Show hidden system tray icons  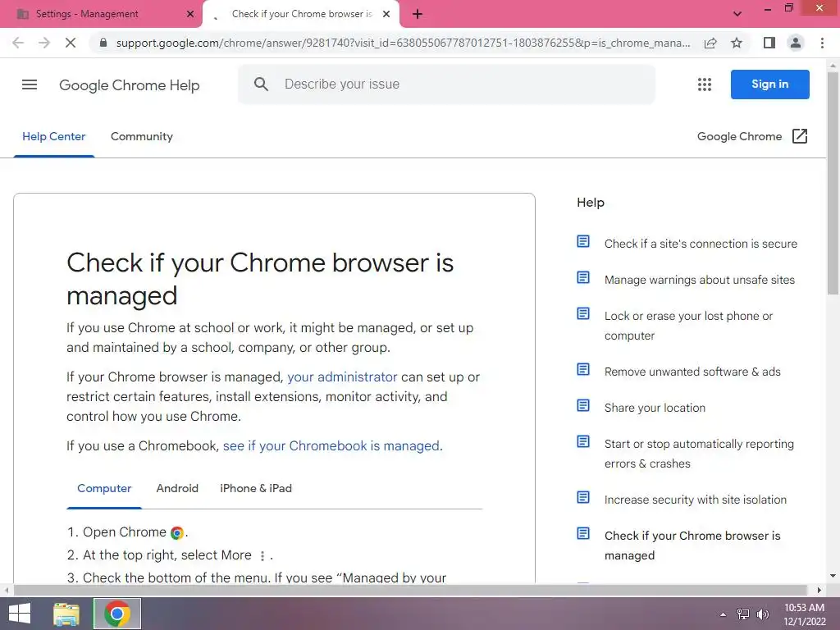coord(723,614)
